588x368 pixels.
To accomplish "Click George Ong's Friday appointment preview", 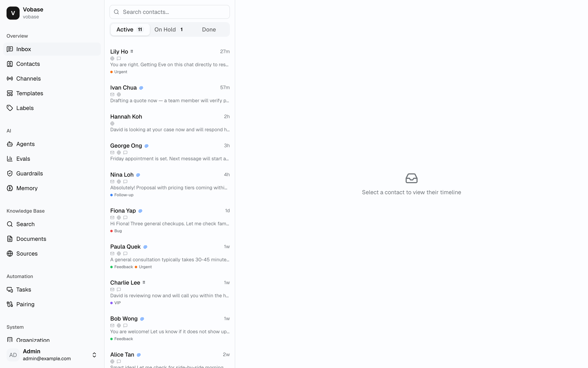I will pos(170,159).
